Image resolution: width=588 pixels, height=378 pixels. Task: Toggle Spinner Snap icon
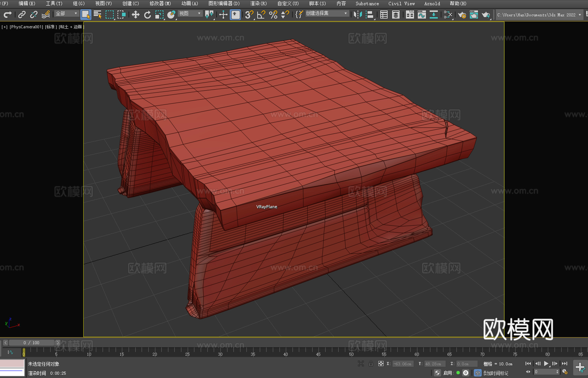coord(285,14)
